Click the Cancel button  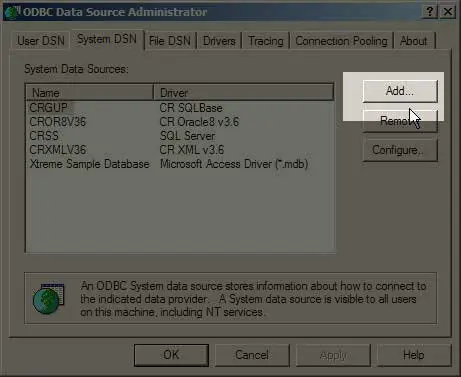point(252,355)
